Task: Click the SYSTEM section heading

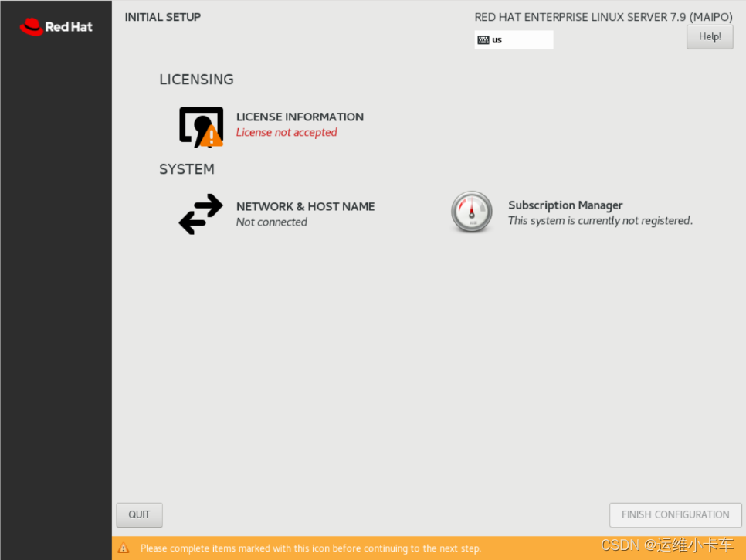Action: tap(187, 169)
